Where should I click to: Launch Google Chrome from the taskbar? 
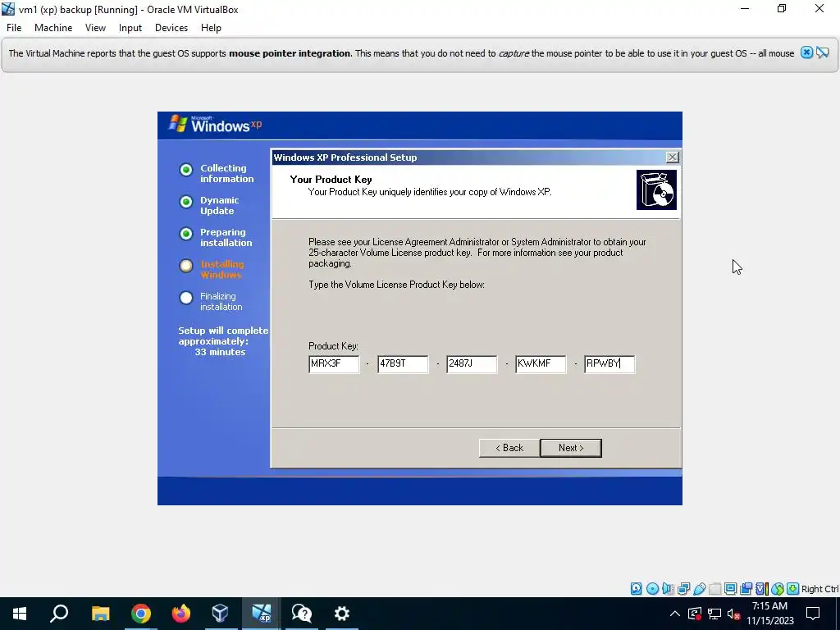[140, 614]
